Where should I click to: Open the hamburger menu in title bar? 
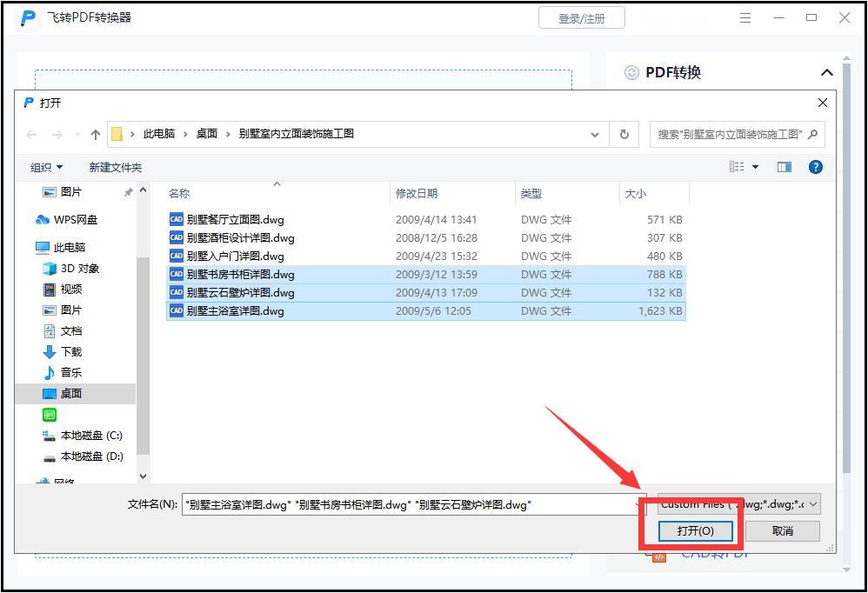click(x=745, y=17)
